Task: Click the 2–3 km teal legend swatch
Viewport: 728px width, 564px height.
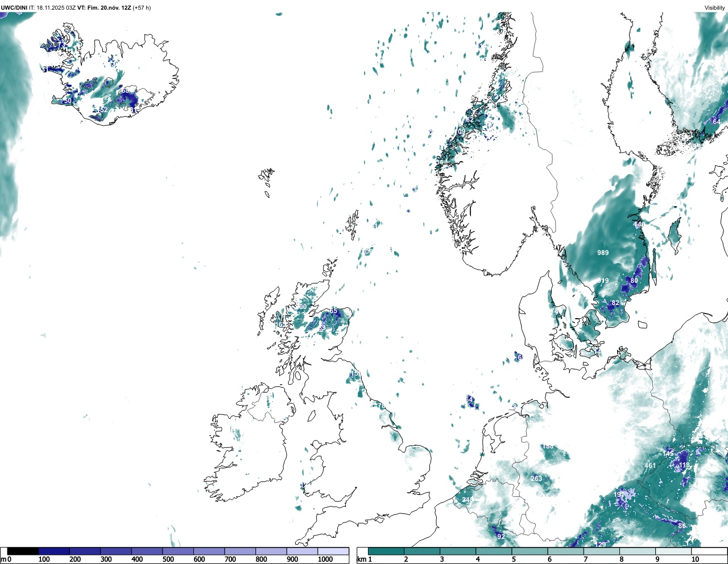Action: point(422,551)
